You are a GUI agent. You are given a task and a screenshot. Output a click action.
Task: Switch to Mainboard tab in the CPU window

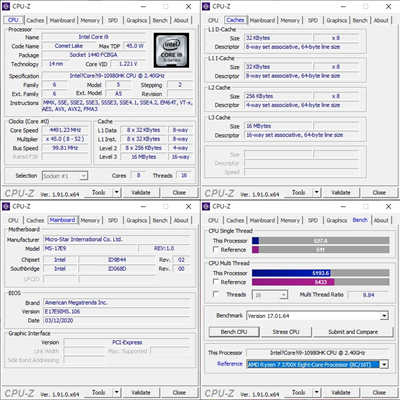point(62,20)
